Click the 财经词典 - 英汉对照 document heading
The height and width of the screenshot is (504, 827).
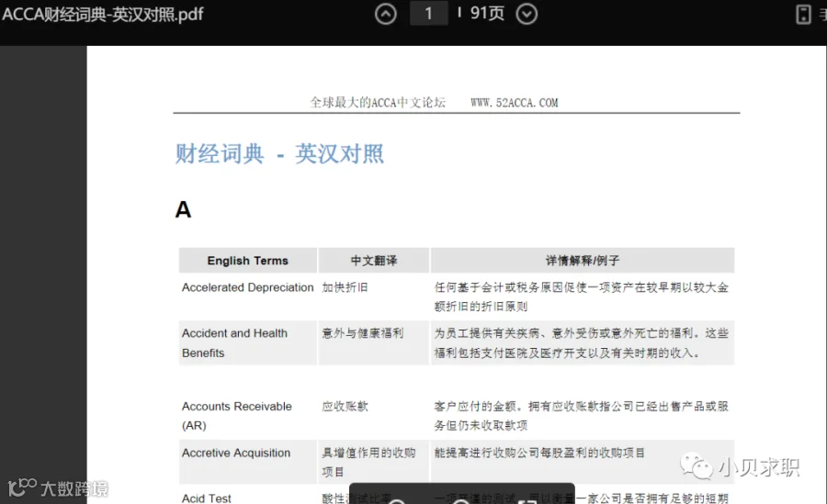click(x=279, y=154)
